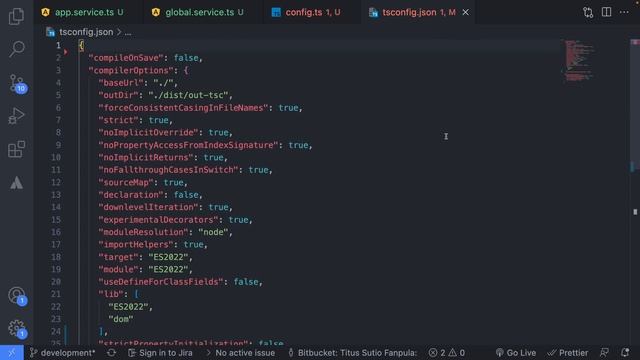Viewport: 640px width, 360px height.
Task: Click "forceConsistentCasingInFileNames" key
Action: pyautogui.click(x=183, y=108)
